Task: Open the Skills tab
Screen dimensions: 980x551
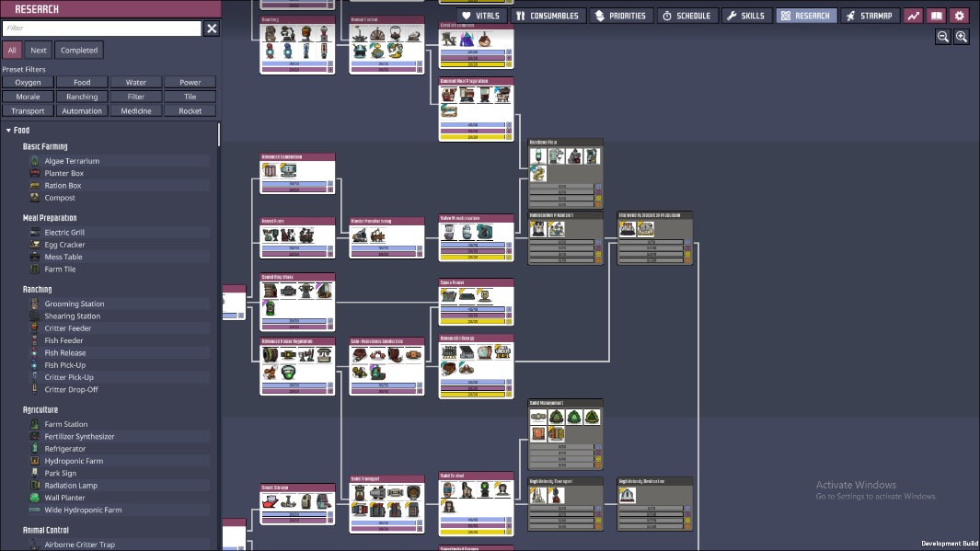Action: (746, 16)
